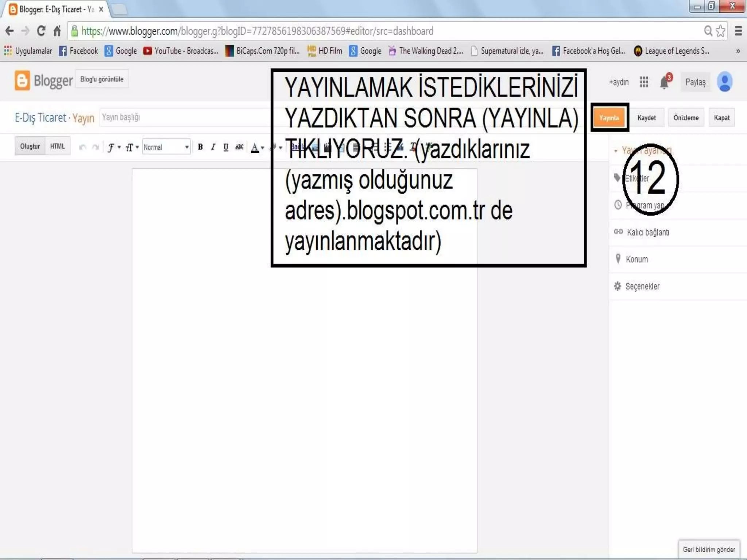Click the orange Yayınla button
This screenshot has width=747, height=560.
(x=609, y=118)
